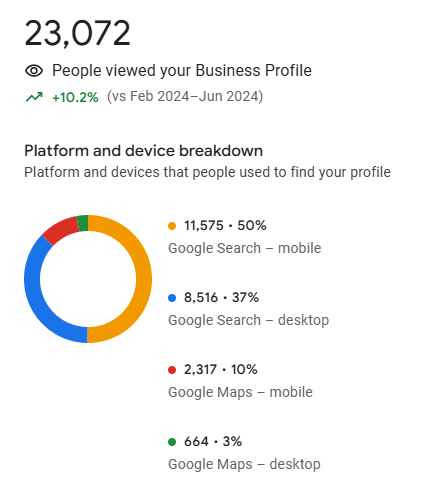
Task: Click the green legend dot for Maps desktop
Action: point(172,442)
